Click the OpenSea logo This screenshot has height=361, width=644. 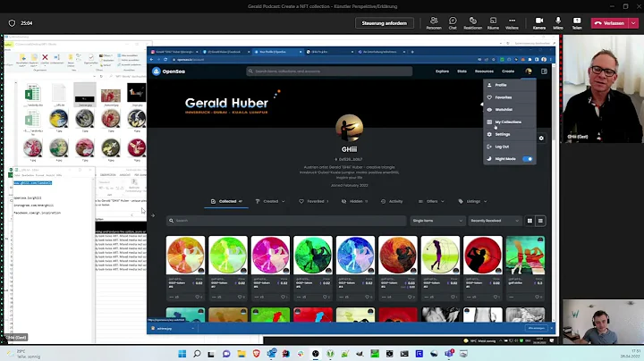click(168, 71)
